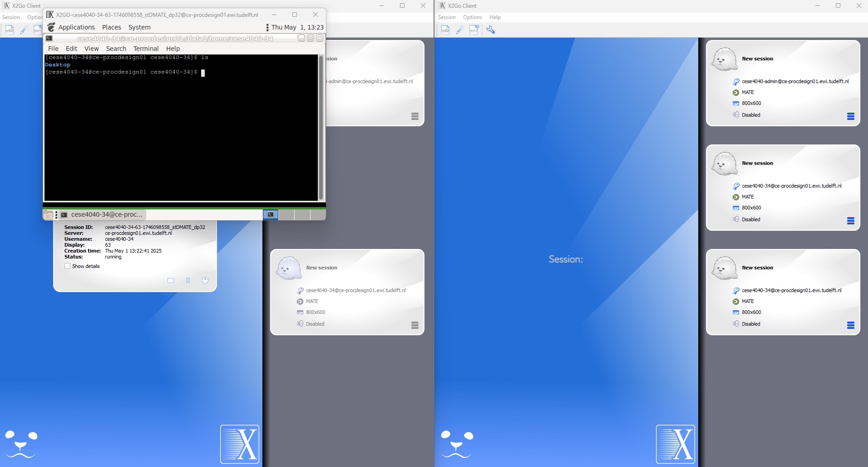Switch to the fourth workspace in switcher
Viewport: 868px width, 467px height.
(x=318, y=214)
